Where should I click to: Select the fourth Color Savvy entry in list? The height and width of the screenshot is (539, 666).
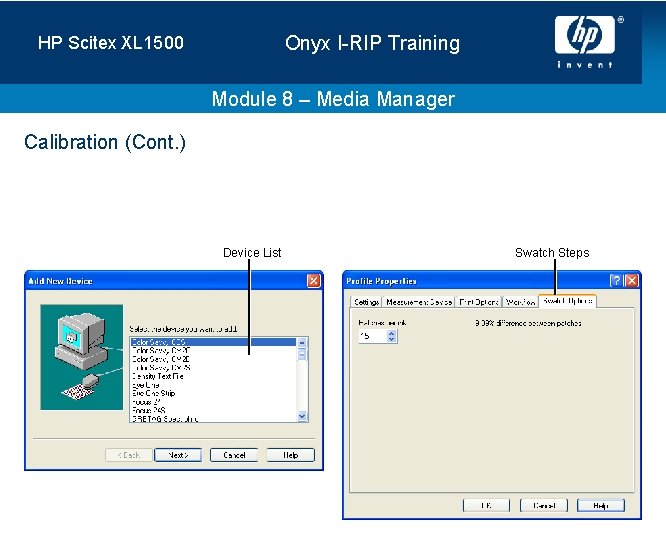point(213,368)
